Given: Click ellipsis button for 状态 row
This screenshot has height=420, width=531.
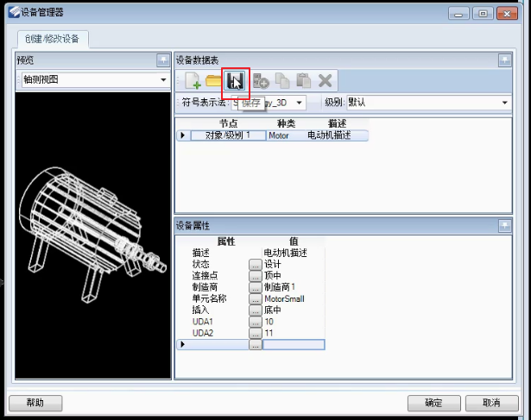Looking at the screenshot, I should point(256,264).
